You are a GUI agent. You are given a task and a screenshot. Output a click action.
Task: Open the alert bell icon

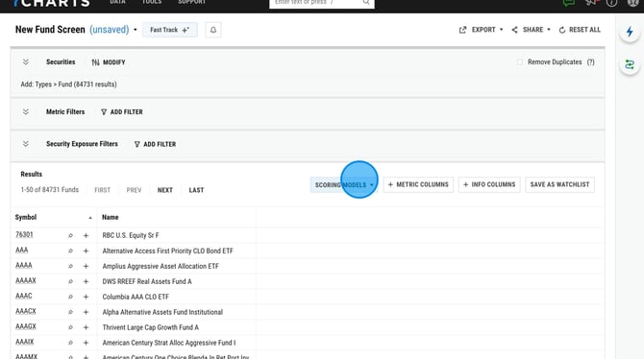(213, 30)
